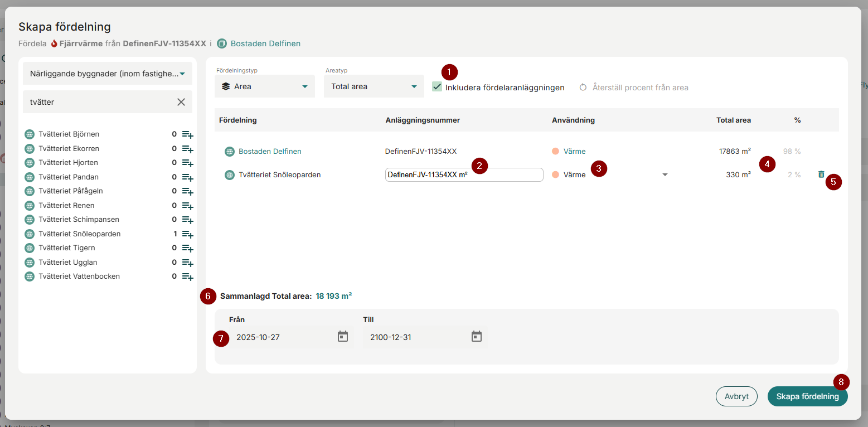The width and height of the screenshot is (868, 427).
Task: Add Tvätteriet Vattenbocken using list-plus icon
Action: tap(187, 277)
